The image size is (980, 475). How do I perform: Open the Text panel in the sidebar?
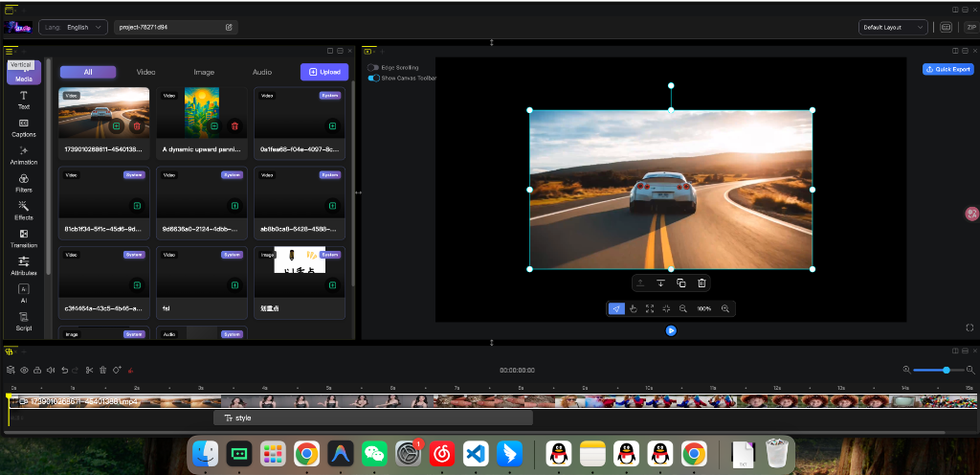[24, 100]
